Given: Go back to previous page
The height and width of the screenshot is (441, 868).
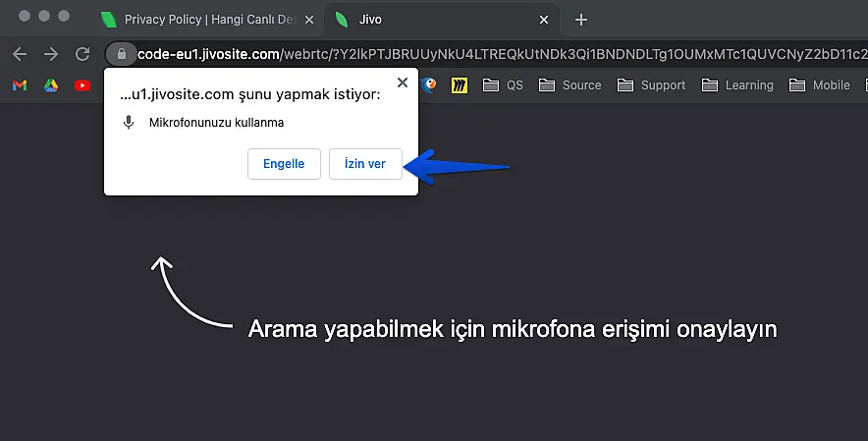Looking at the screenshot, I should [x=20, y=54].
